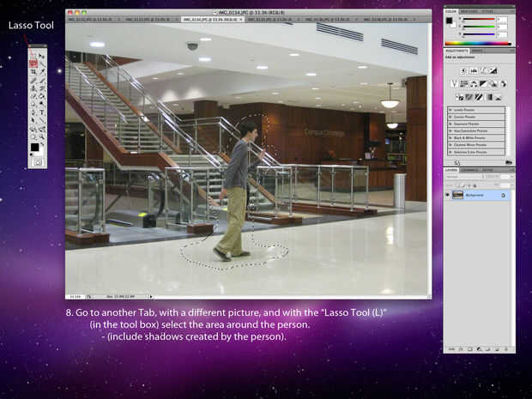Switch to the Paths tab
The height and width of the screenshot is (399, 532).
[x=487, y=170]
